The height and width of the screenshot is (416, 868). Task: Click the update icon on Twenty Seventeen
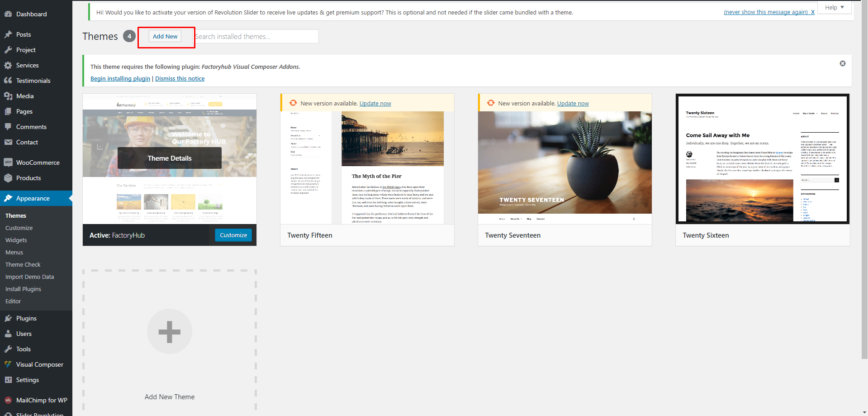pyautogui.click(x=491, y=103)
